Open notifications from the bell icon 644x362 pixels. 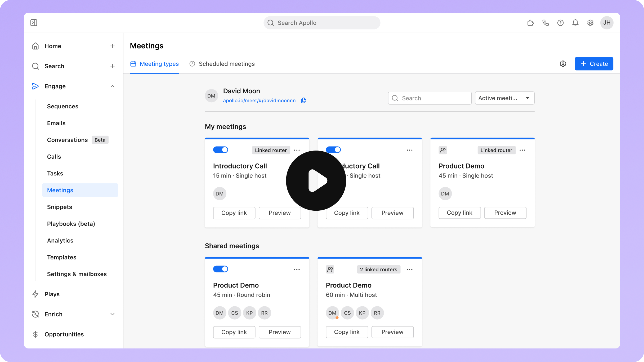(x=575, y=23)
